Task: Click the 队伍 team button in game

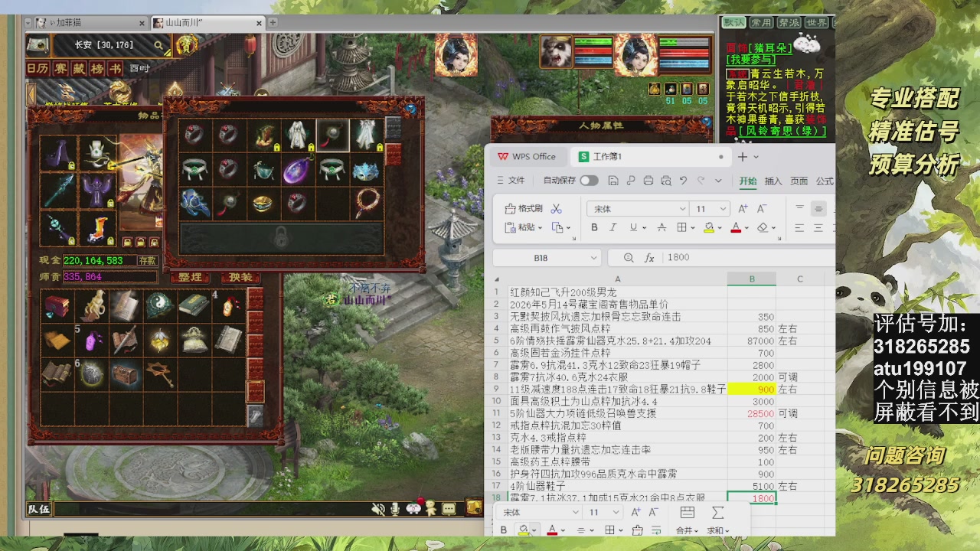Action: 39,509
